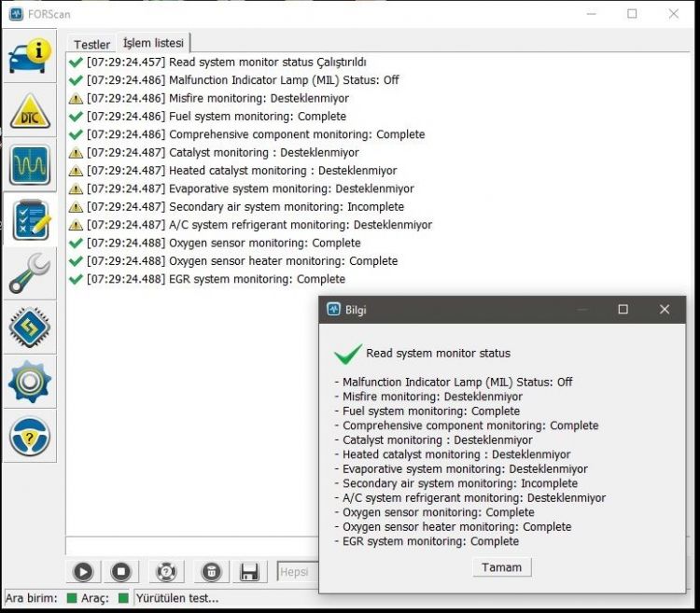Click the Hepsi filter field
Screen dimensions: 700x613
(x=298, y=572)
